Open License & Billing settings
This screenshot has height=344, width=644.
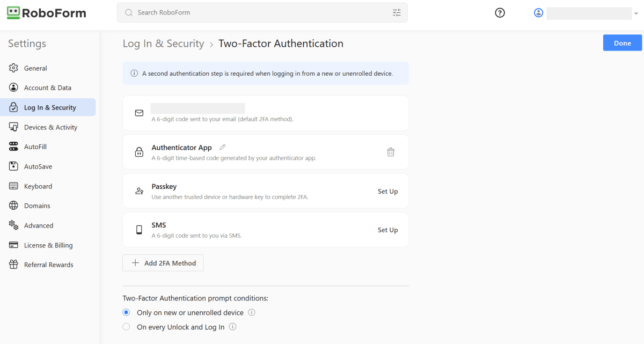(x=48, y=245)
